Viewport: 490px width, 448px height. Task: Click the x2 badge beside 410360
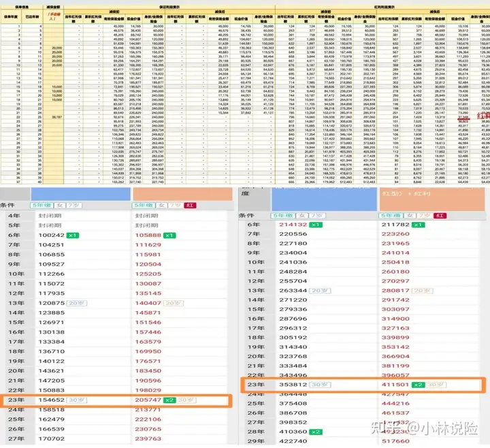[x=316, y=432]
